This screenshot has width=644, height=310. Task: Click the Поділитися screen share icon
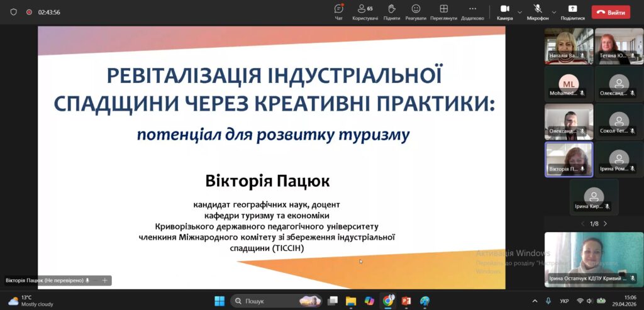572,9
